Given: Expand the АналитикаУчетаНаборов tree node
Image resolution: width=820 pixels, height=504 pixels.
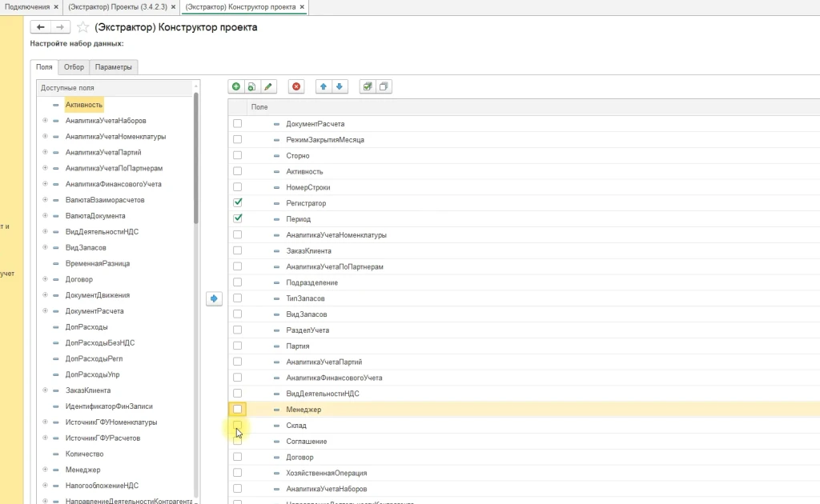Looking at the screenshot, I should [45, 121].
